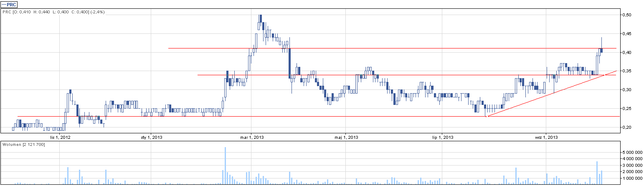Click the 0,45 price axis label
The width and height of the screenshot is (644, 186).
[x=626, y=34]
